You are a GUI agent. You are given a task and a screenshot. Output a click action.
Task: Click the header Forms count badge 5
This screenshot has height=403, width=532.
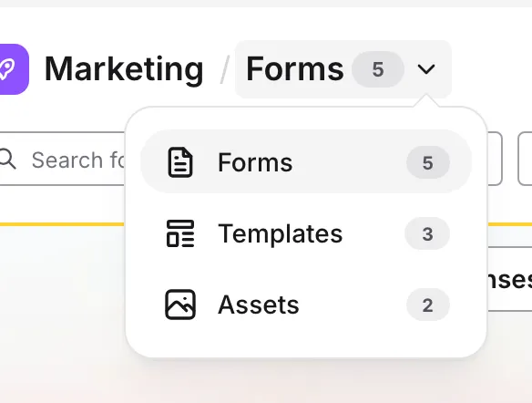point(378,69)
